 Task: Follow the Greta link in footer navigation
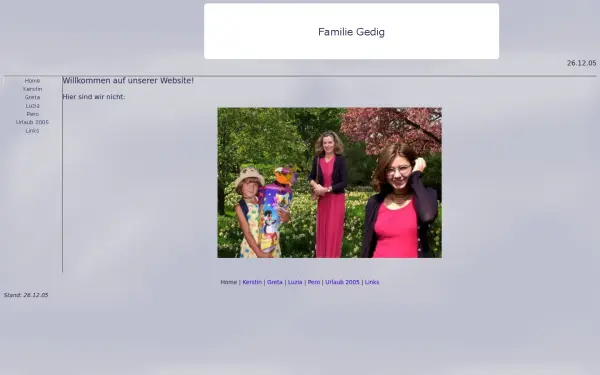(x=274, y=282)
